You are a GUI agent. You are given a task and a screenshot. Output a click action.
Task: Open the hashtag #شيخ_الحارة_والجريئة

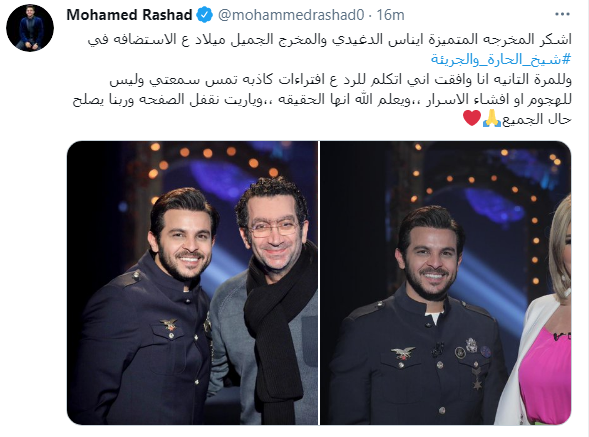pos(501,59)
